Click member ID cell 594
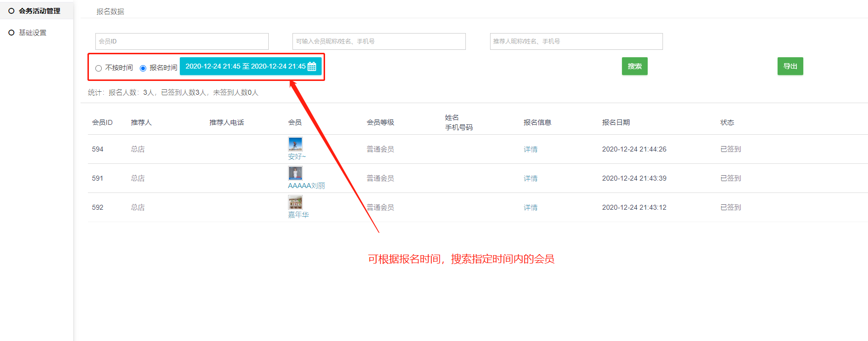 [x=98, y=149]
